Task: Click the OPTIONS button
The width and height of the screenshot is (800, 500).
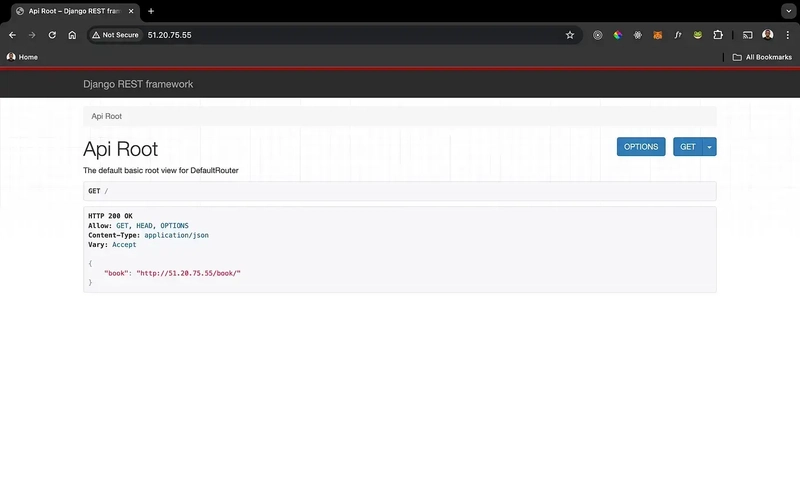Action: (x=641, y=147)
